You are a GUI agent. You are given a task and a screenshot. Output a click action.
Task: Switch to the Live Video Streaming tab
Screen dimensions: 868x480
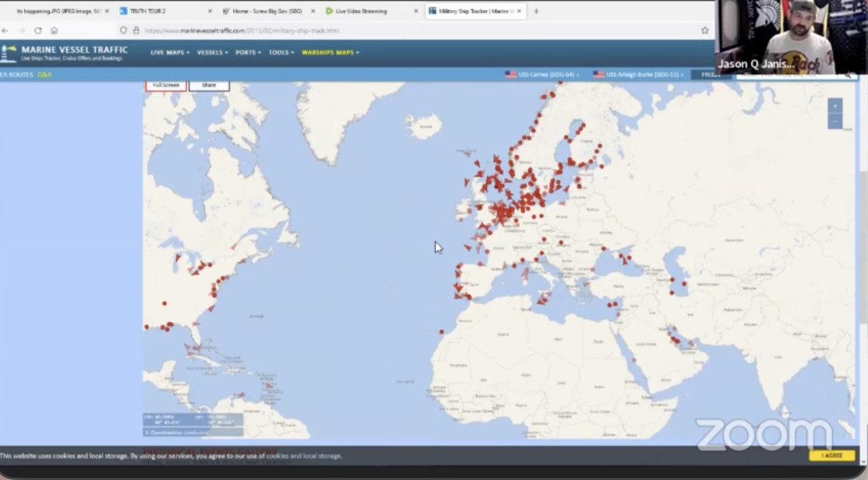pyautogui.click(x=361, y=11)
